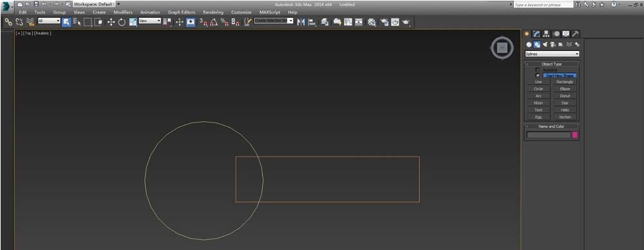The width and height of the screenshot is (644, 250).
Task: Click the Rectangle spline button
Action: pyautogui.click(x=565, y=82)
